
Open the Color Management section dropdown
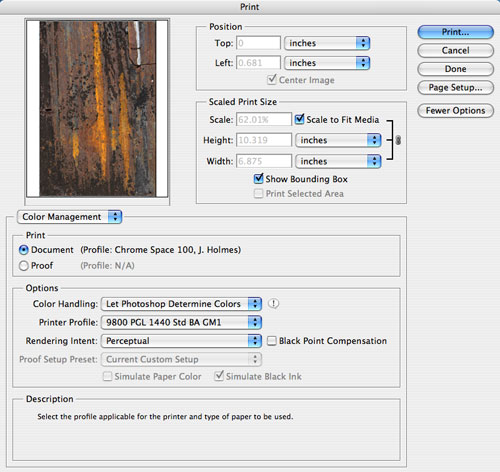pyautogui.click(x=70, y=217)
